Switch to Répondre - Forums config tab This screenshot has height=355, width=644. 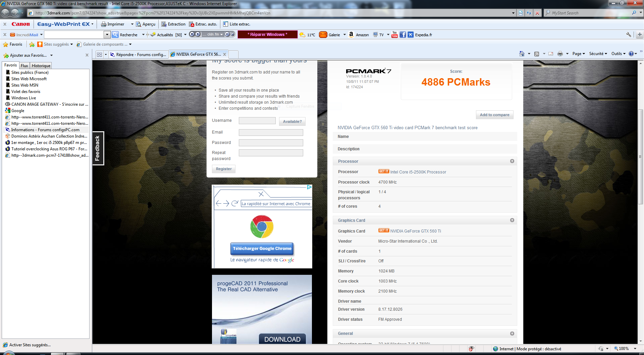(x=138, y=54)
